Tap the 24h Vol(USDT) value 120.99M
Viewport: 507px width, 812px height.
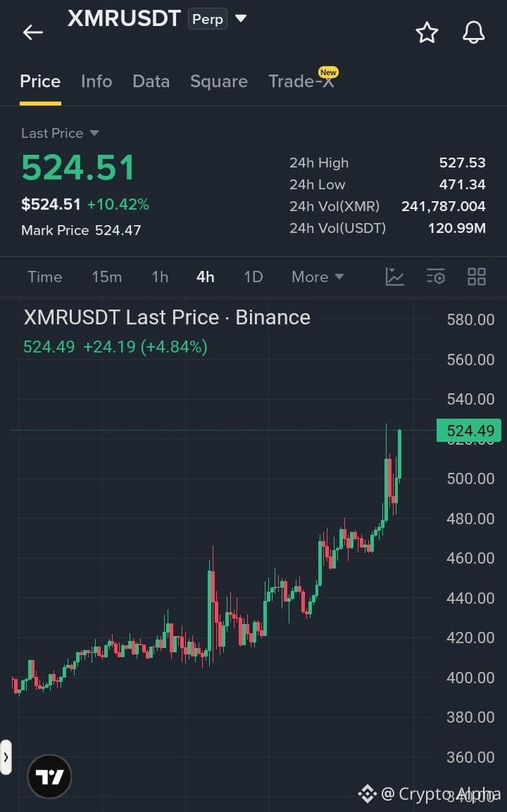[x=457, y=228]
